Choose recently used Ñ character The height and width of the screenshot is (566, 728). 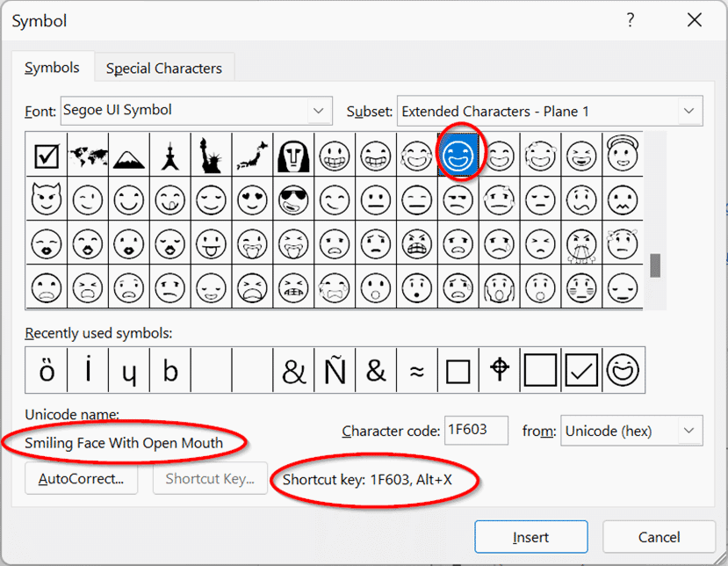point(335,371)
